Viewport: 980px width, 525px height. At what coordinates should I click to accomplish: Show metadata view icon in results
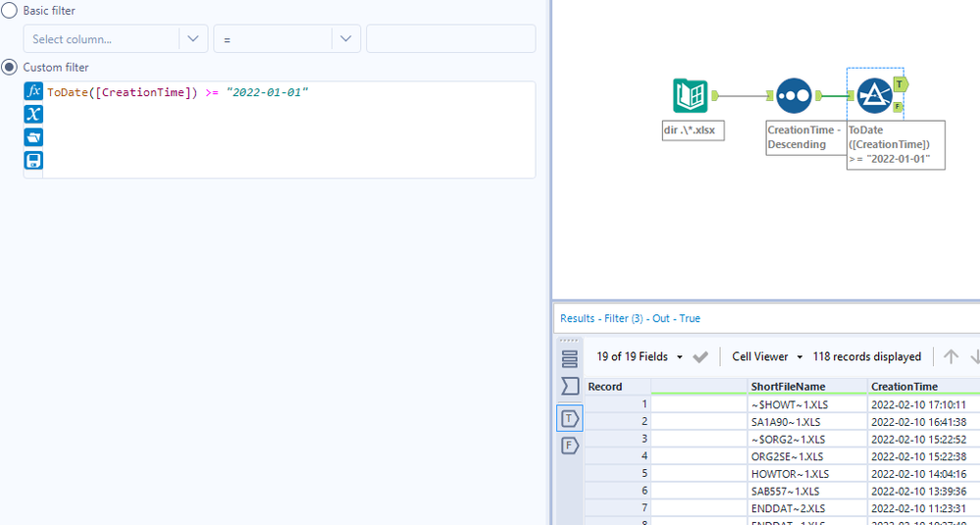tap(569, 359)
